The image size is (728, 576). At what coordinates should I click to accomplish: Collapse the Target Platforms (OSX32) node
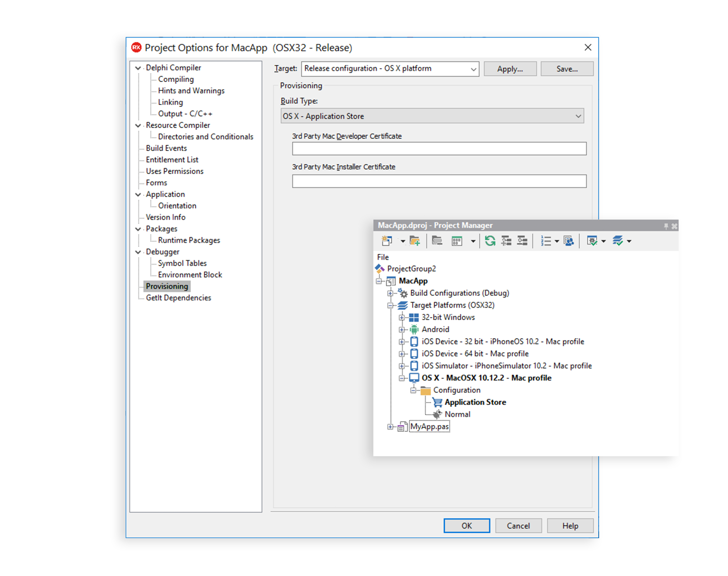click(391, 305)
